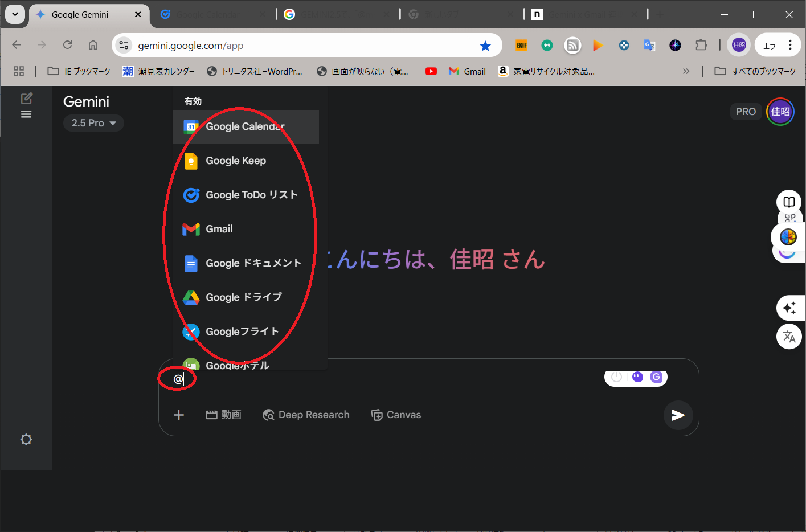Open the YouTube bookmark icon

pos(431,71)
